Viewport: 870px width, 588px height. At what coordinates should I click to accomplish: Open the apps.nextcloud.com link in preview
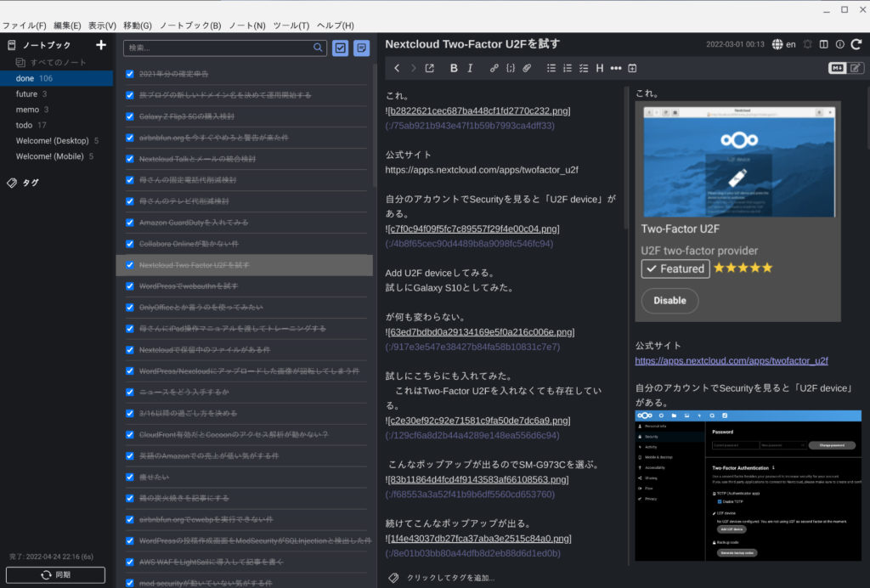pyautogui.click(x=732, y=360)
